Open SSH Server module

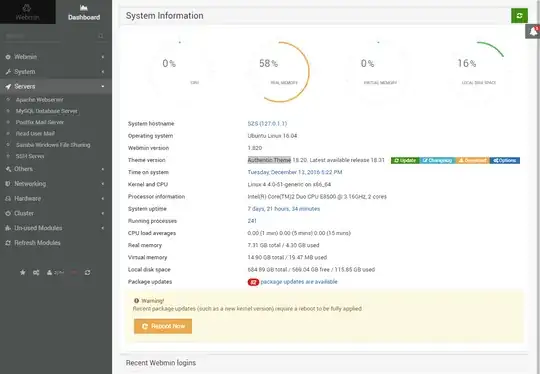(30, 156)
